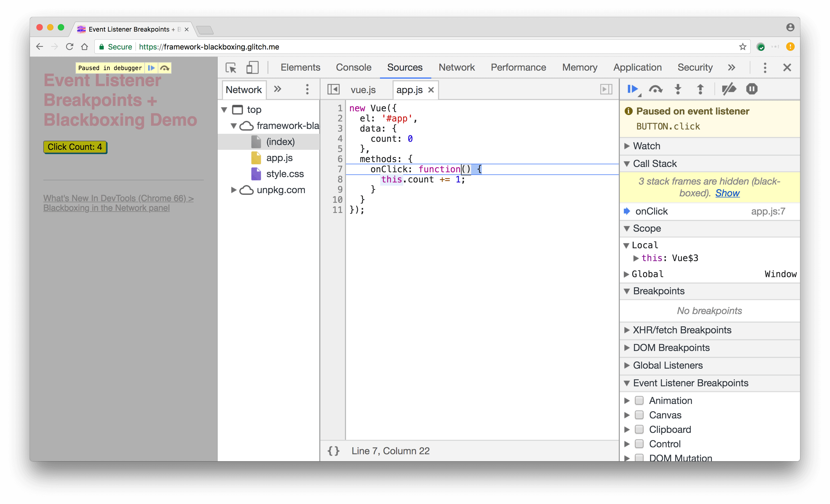830x504 pixels.
Task: Show the 3 blackboxed stack frames
Action: click(x=726, y=192)
